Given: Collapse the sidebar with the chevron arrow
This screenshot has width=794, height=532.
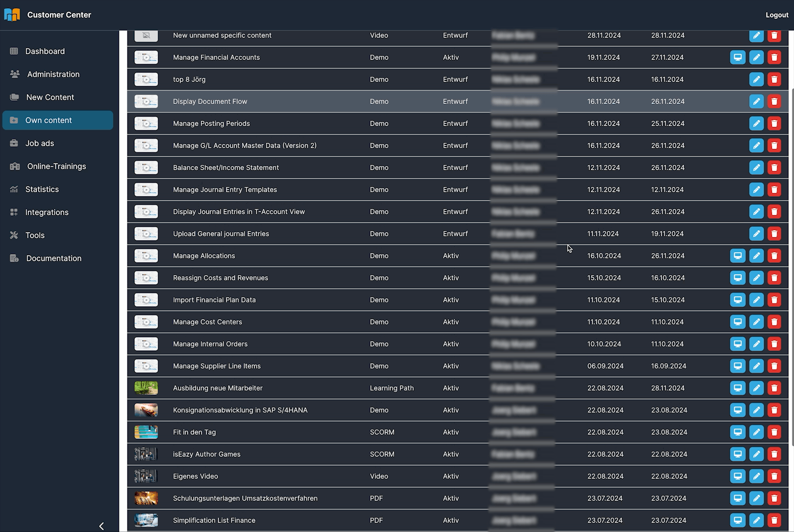Looking at the screenshot, I should pos(101,526).
